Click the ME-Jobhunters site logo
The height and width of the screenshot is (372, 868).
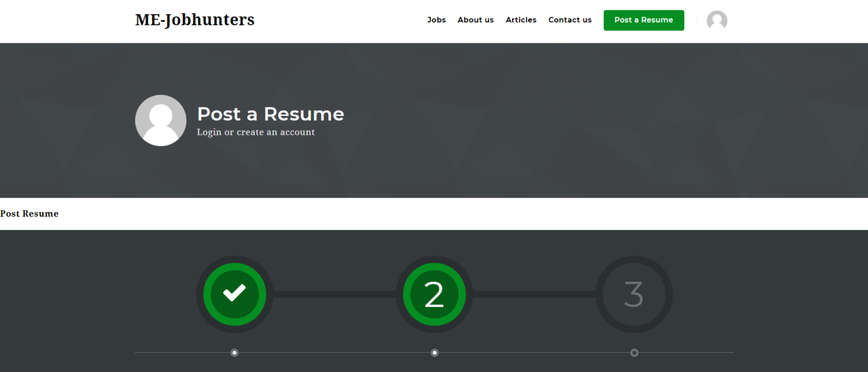(195, 20)
